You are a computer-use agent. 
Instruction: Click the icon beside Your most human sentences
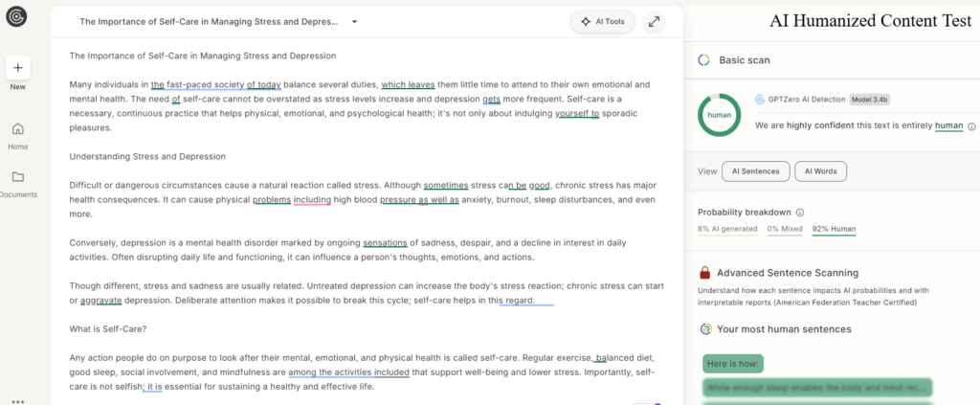705,328
